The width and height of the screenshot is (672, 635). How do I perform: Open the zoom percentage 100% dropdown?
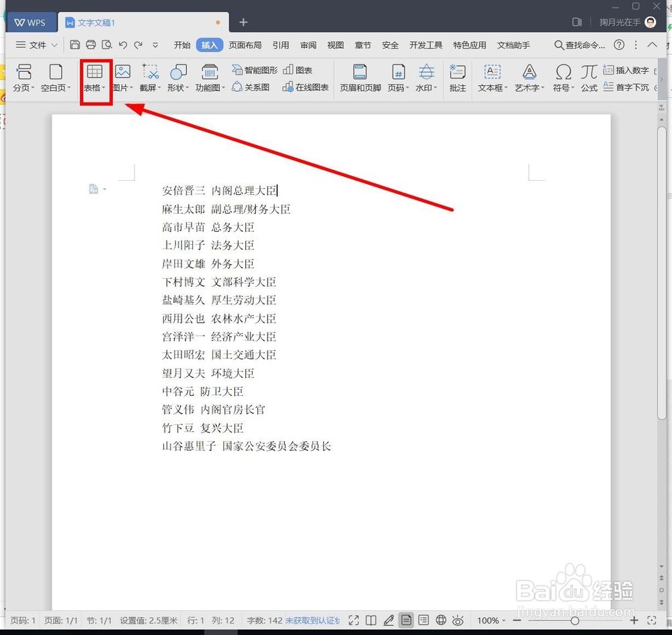(x=491, y=620)
